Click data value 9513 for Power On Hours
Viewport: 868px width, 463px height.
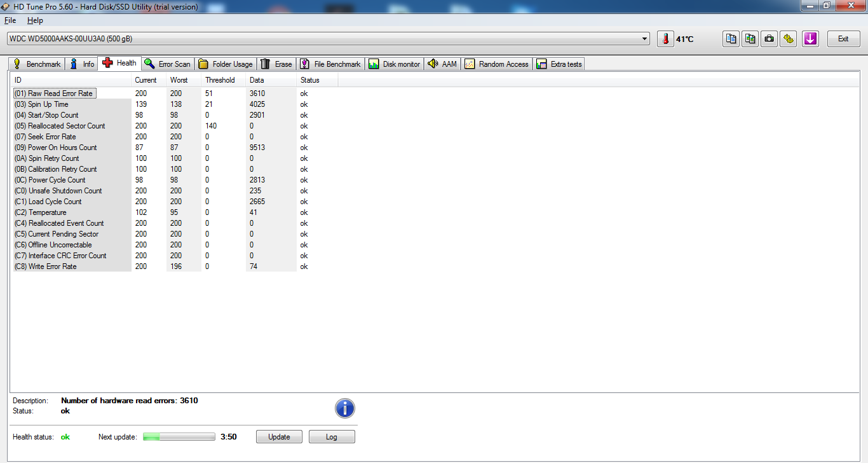click(x=257, y=148)
